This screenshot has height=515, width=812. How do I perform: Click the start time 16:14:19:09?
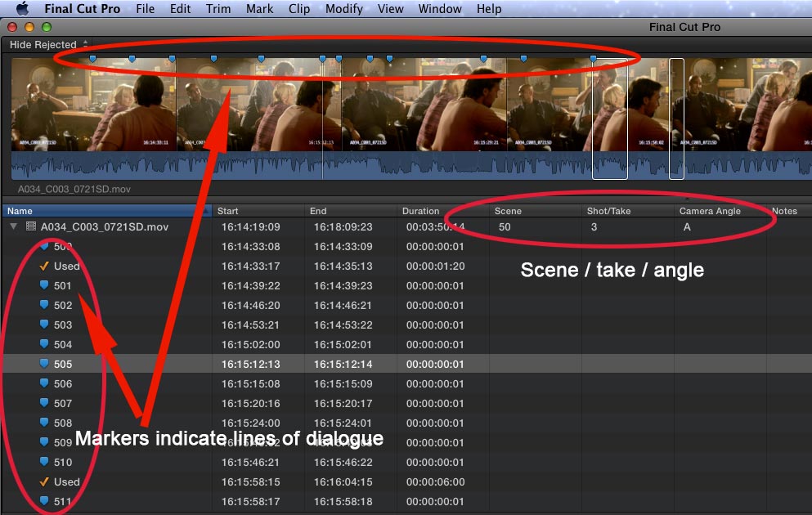[251, 226]
